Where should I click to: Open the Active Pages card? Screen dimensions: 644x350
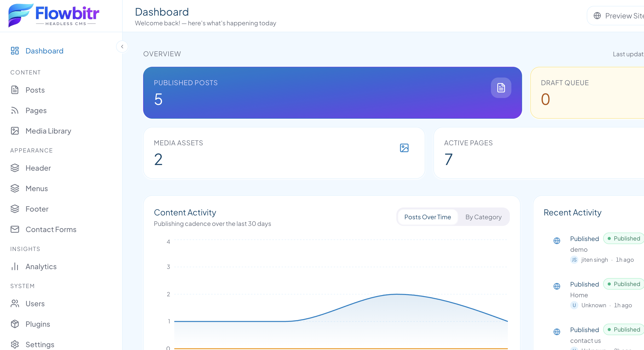pyautogui.click(x=539, y=153)
